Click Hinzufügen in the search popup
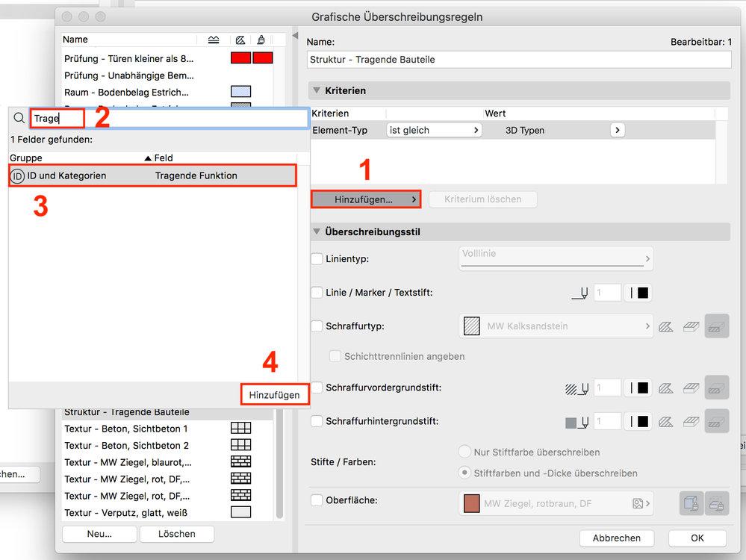The width and height of the screenshot is (746, 560). 275,395
